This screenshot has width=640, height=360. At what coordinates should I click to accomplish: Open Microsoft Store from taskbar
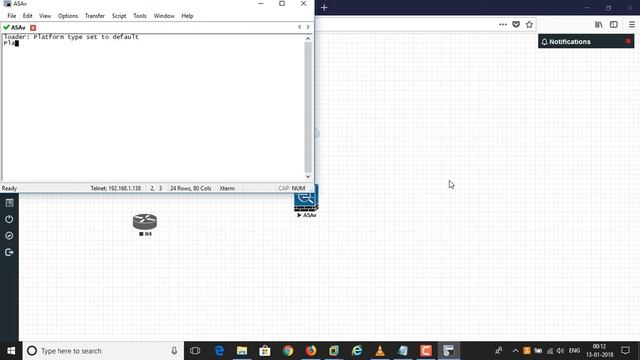(265, 351)
